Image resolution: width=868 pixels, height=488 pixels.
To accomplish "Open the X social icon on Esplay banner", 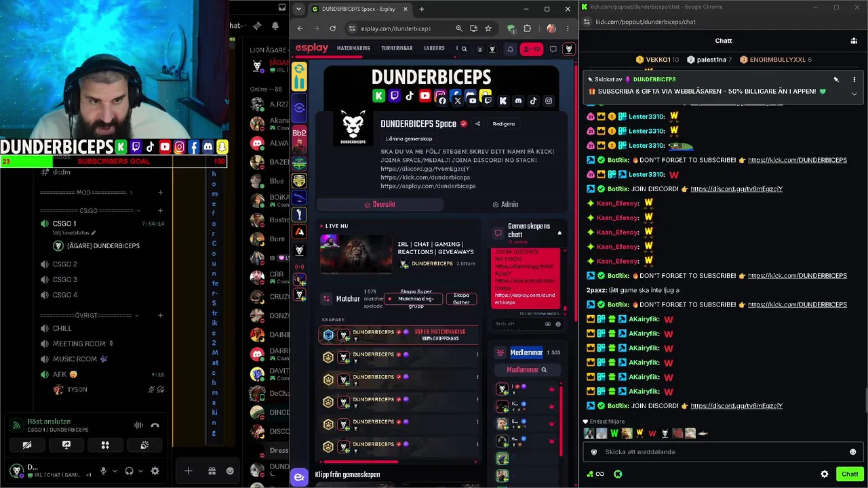I will (x=458, y=101).
